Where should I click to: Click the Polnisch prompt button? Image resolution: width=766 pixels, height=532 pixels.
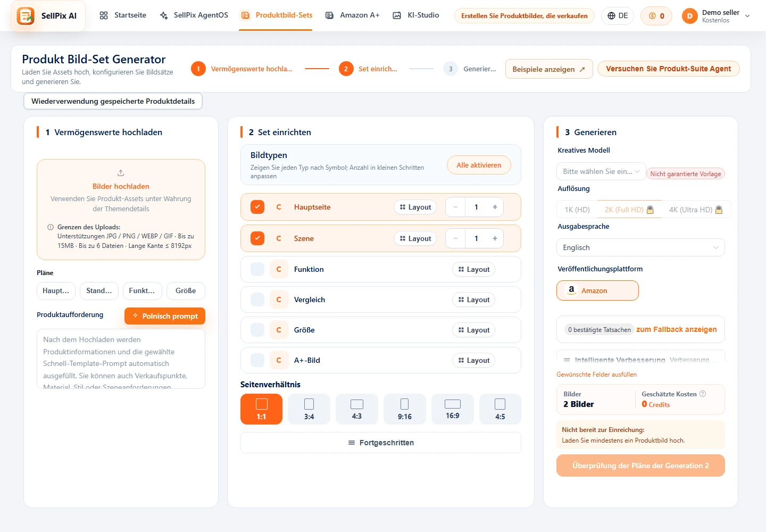165,316
